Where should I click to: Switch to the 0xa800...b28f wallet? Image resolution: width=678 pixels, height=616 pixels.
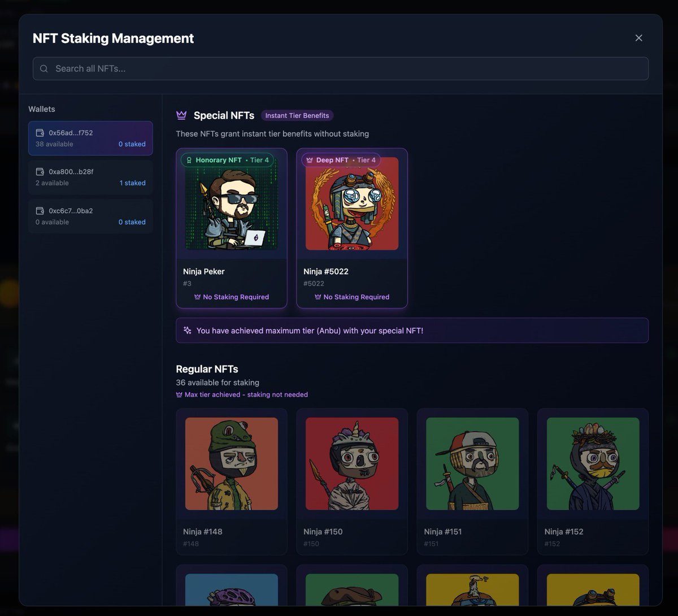pyautogui.click(x=90, y=177)
